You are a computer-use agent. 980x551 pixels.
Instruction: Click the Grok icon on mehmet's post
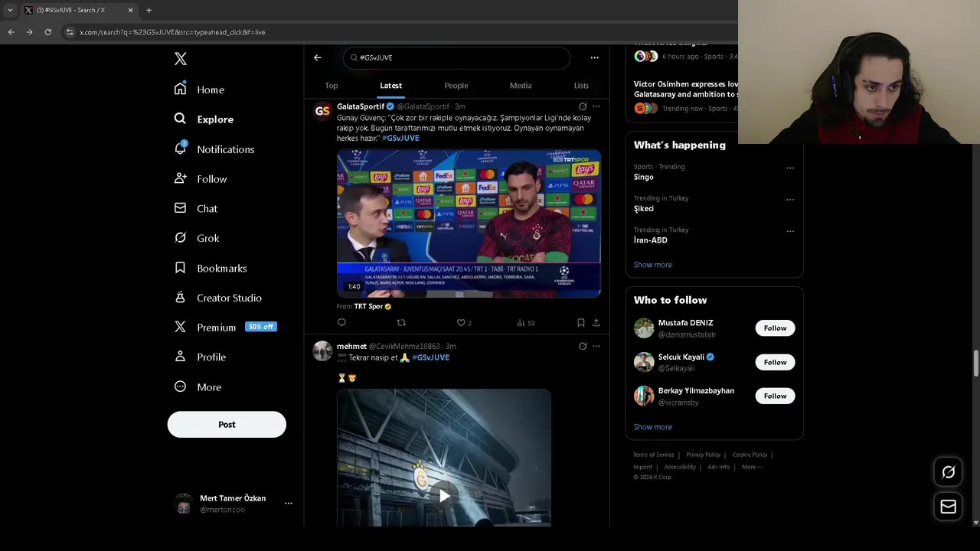point(583,346)
